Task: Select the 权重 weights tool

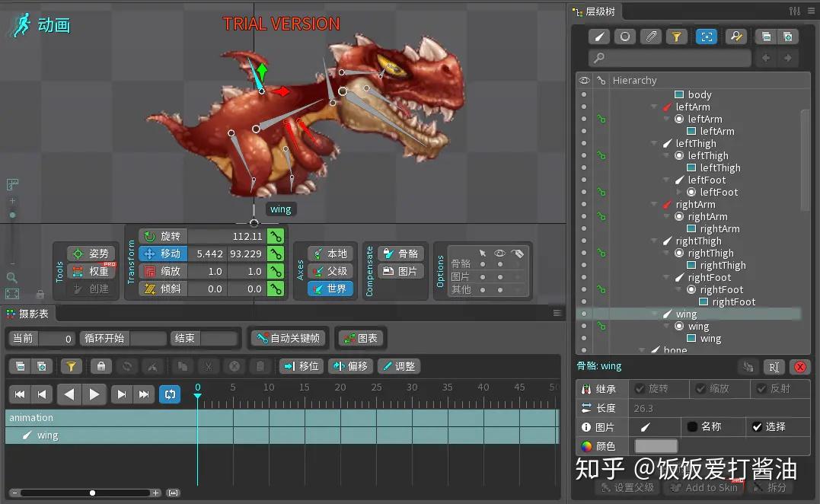Action: tap(91, 271)
